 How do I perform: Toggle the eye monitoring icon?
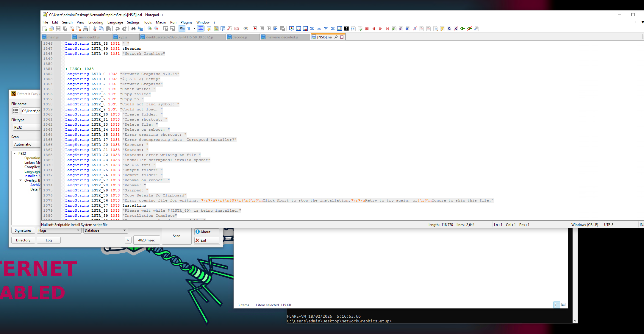[246, 29]
